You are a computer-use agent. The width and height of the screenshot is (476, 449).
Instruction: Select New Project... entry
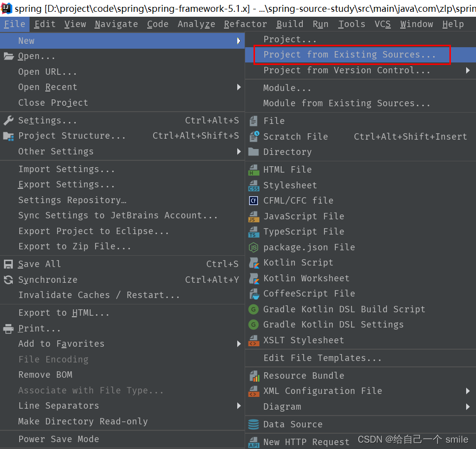coord(360,39)
